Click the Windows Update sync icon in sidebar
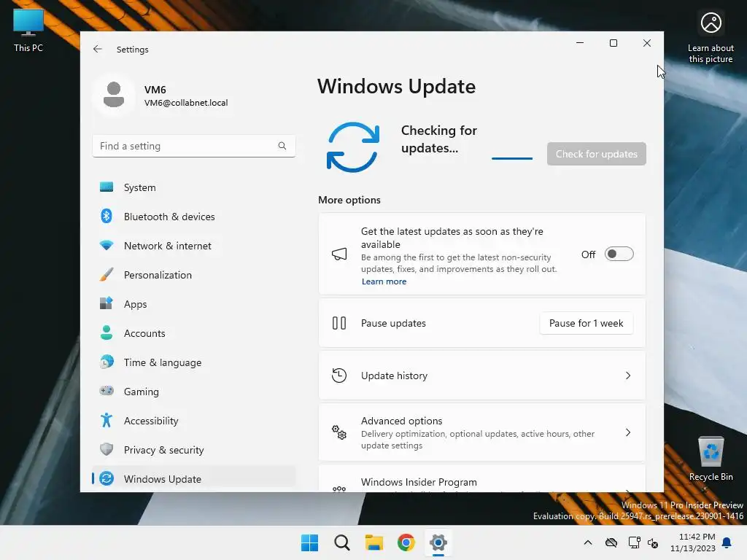Viewport: 747px width, 560px height. 107,478
